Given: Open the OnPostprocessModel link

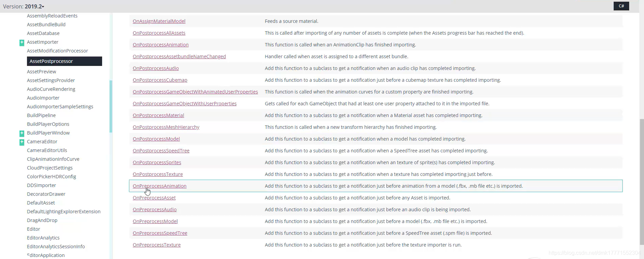Looking at the screenshot, I should pos(156,139).
